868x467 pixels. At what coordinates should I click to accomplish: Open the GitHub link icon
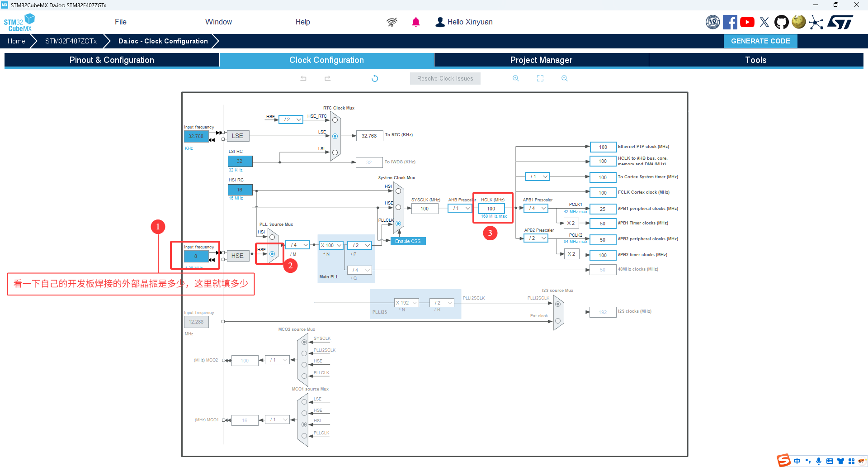[782, 22]
